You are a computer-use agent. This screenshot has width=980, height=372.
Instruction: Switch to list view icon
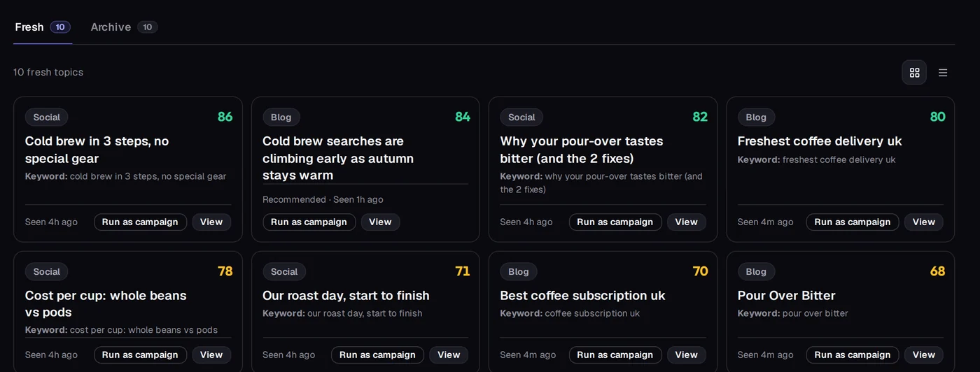pos(943,73)
